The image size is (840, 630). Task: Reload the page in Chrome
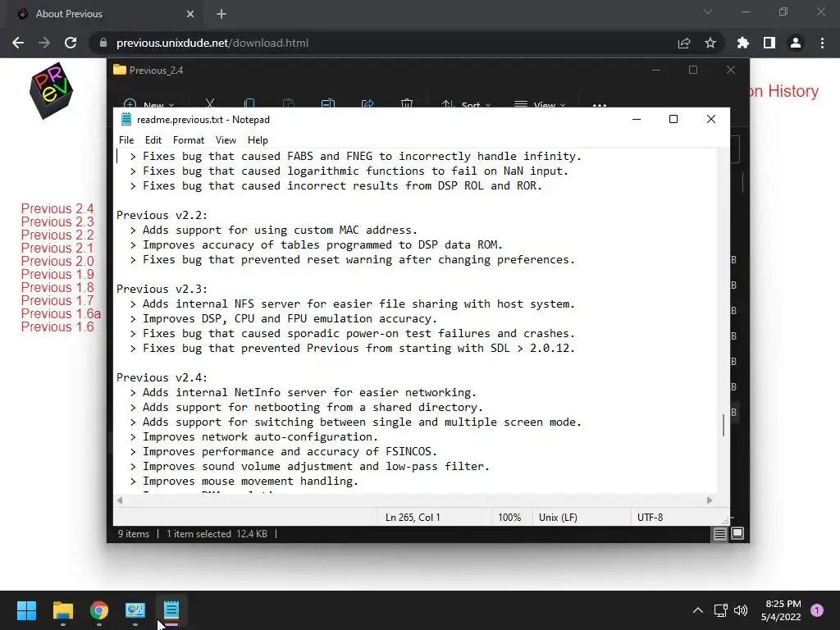point(71,43)
